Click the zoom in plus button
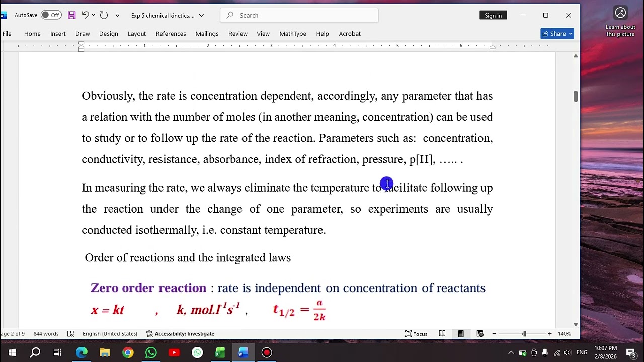This screenshot has width=644, height=362. coord(549,334)
